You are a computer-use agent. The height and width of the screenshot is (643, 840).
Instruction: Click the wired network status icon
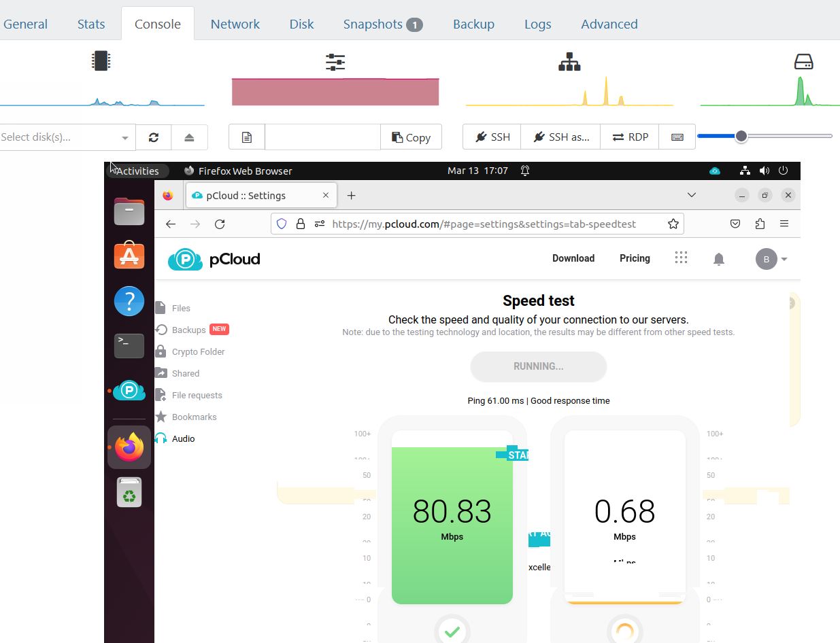[x=745, y=171]
